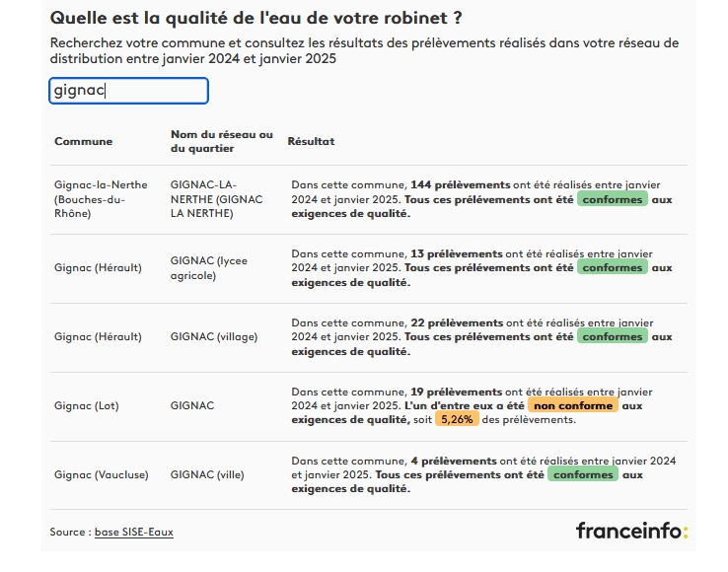
Task: Select the Gignac (Vaucluse) commune cell
Action: click(102, 474)
